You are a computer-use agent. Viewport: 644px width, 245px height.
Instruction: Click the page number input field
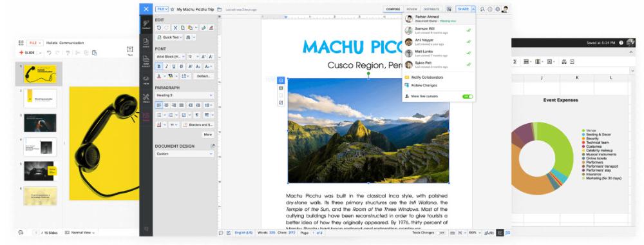point(314,233)
